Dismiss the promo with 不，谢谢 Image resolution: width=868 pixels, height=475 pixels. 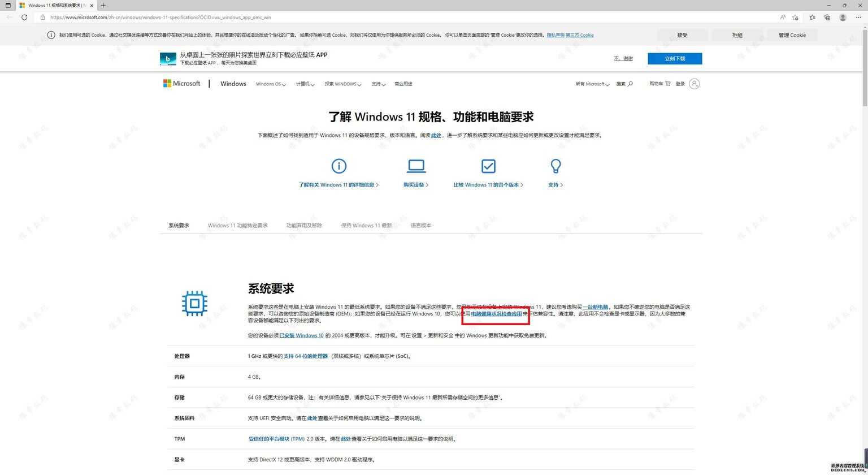pos(623,58)
